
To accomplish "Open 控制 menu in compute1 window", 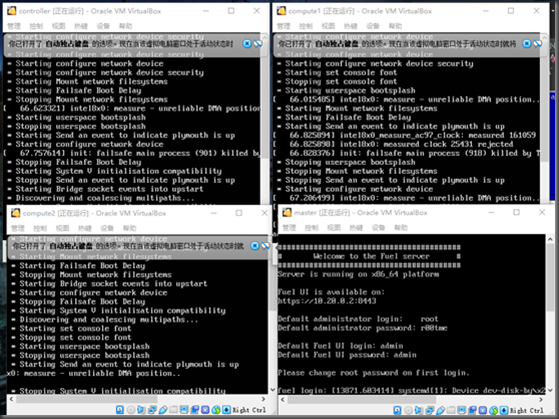I will click(x=306, y=26).
